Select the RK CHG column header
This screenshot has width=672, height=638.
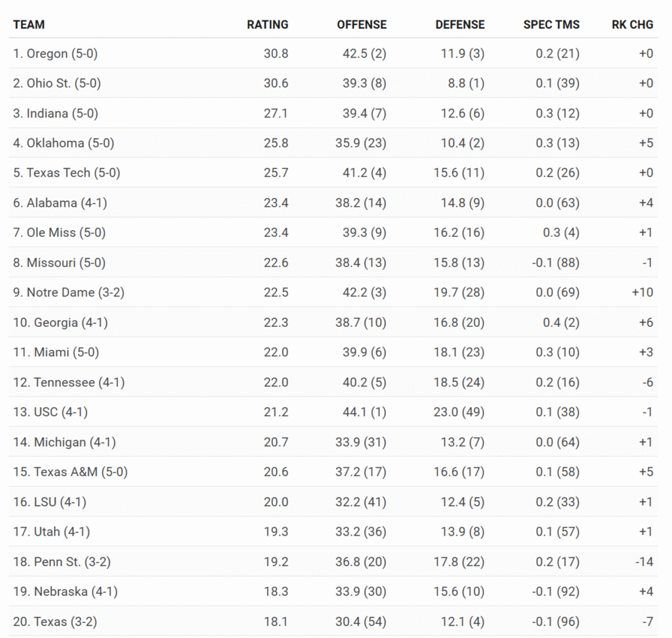pyautogui.click(x=632, y=25)
